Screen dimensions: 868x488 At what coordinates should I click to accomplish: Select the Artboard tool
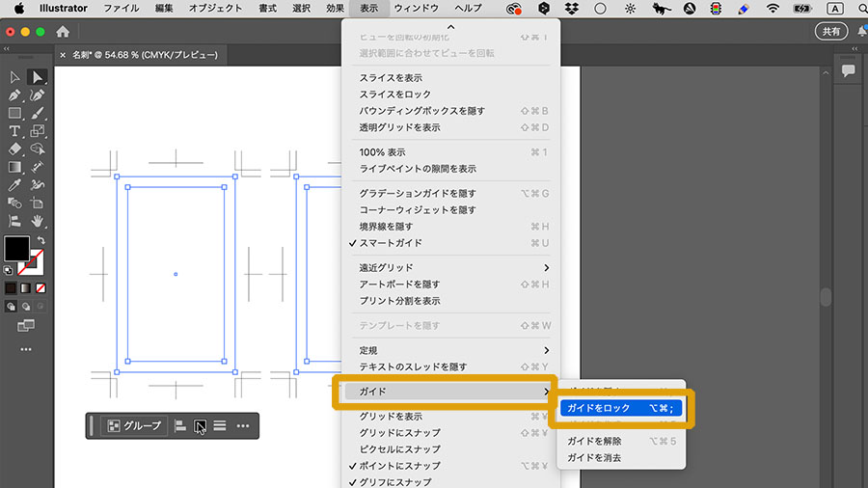coord(37,203)
